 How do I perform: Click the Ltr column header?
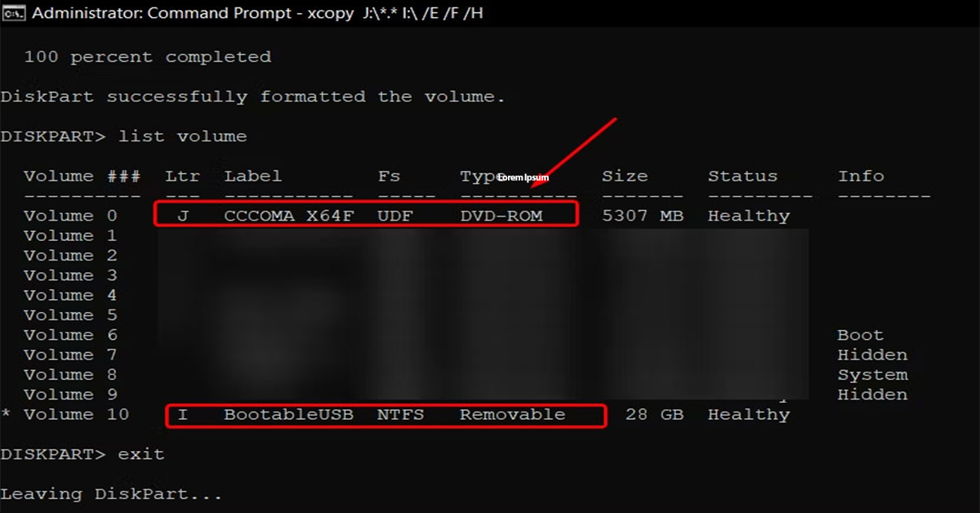(181, 176)
